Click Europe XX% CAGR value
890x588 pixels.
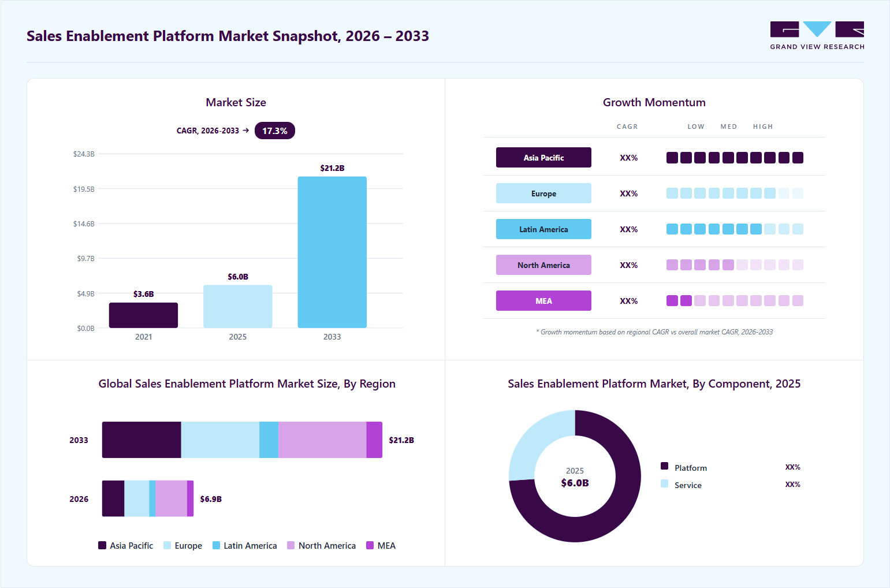[x=628, y=193]
